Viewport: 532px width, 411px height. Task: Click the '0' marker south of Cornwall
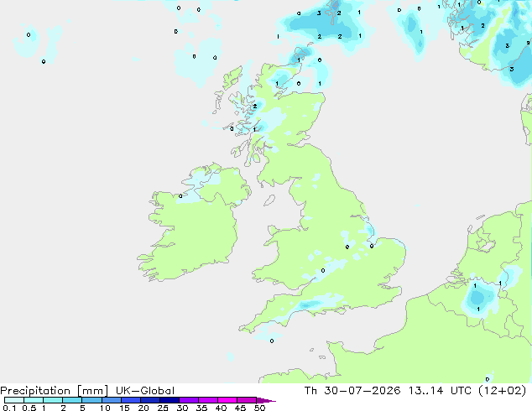pyautogui.click(x=272, y=341)
